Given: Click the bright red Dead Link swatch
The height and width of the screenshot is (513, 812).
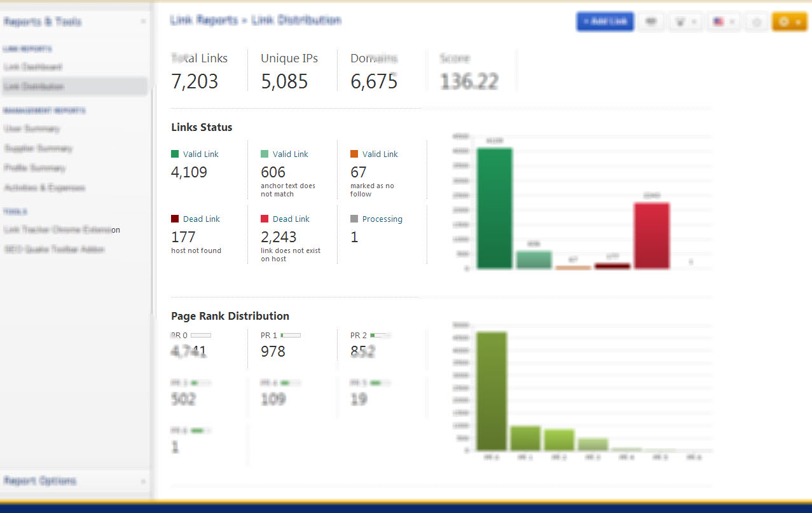Looking at the screenshot, I should click(x=265, y=219).
